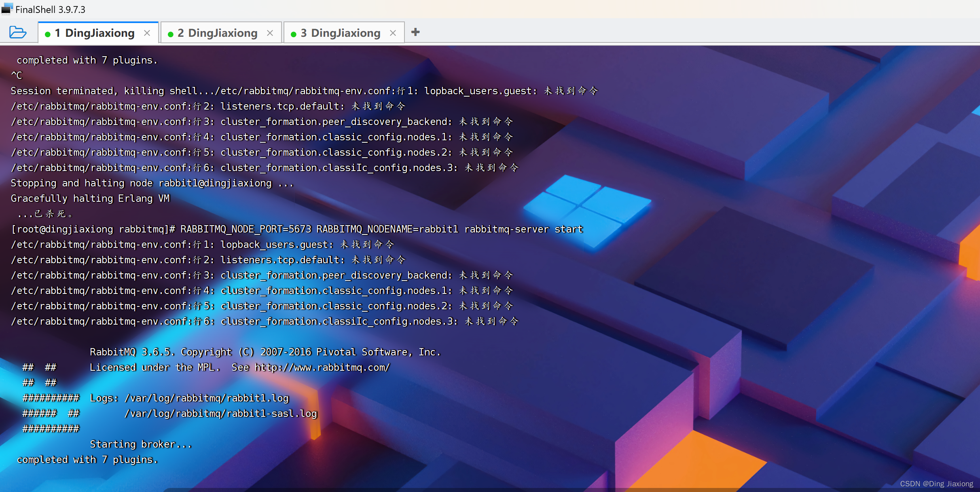The image size is (980, 492).
Task: Click the 'Gracefully halting Erlang VM' line
Action: click(x=90, y=198)
